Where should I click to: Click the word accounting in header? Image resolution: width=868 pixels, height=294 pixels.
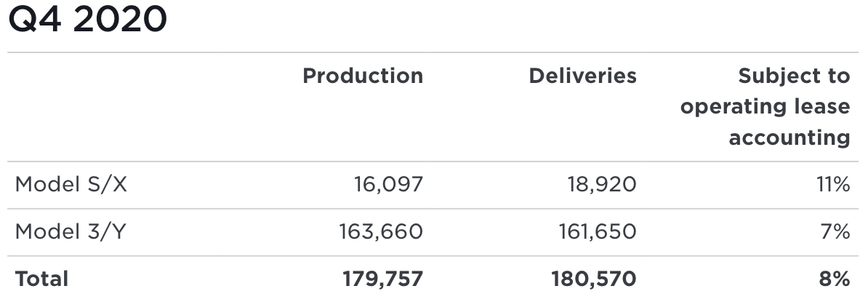click(x=789, y=138)
